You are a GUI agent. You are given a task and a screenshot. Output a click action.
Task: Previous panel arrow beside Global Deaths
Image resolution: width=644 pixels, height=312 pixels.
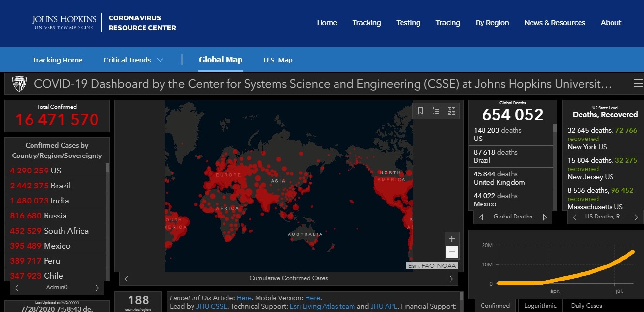pos(481,217)
